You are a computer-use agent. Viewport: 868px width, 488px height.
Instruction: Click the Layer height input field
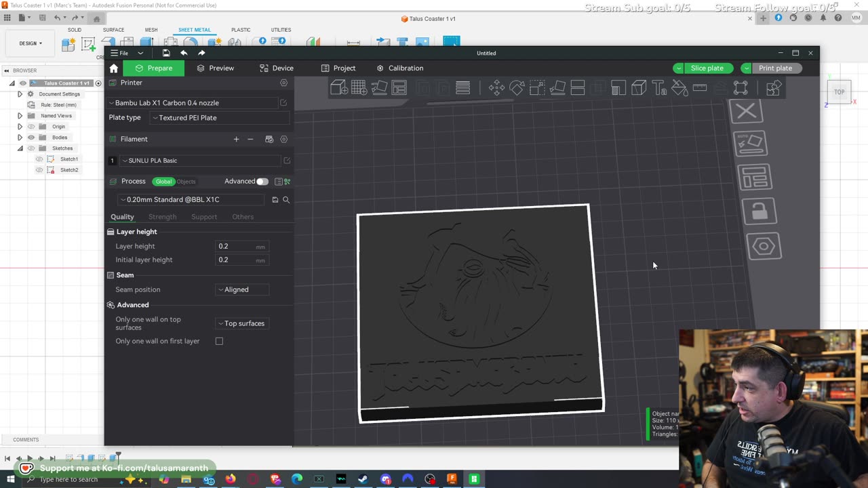coord(242,246)
